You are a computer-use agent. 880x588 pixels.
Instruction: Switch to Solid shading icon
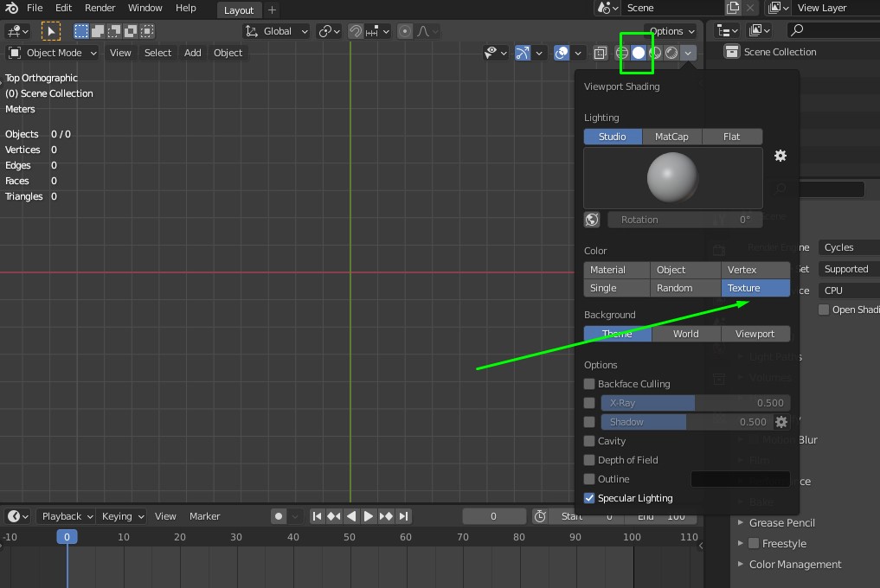[639, 53]
